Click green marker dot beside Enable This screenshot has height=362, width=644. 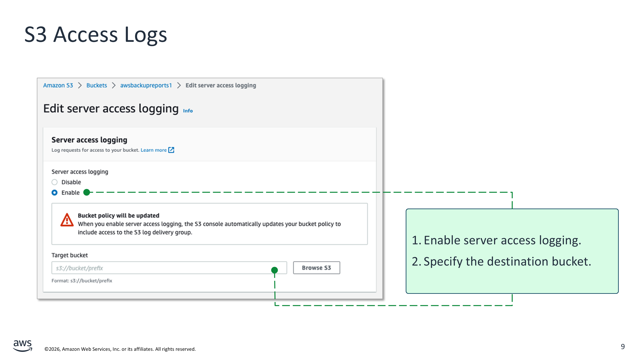(x=86, y=192)
